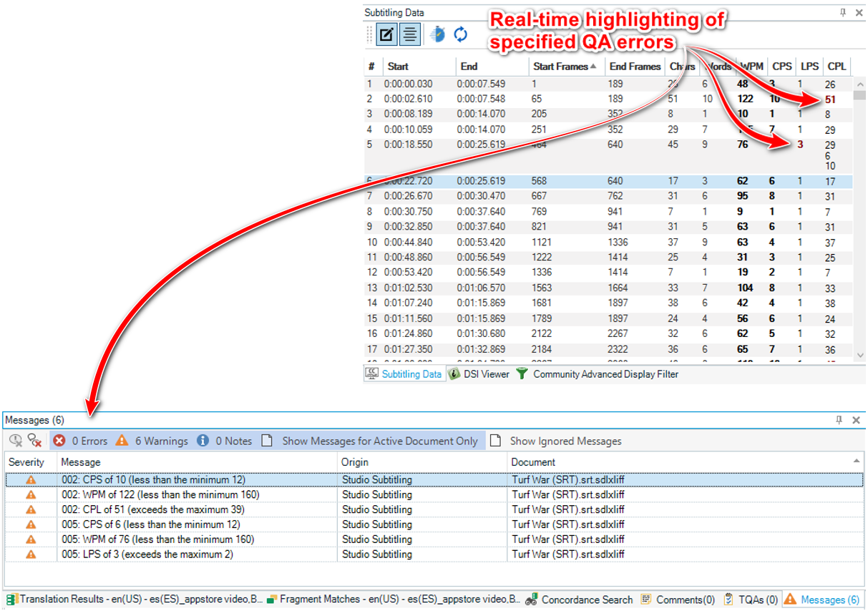Click the blue refresh arrows icon

(x=460, y=34)
